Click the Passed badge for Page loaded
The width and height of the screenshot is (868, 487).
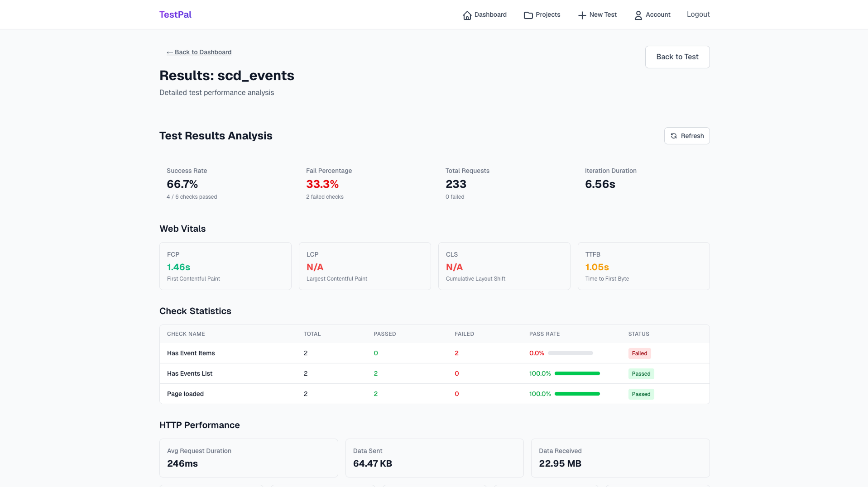click(641, 394)
